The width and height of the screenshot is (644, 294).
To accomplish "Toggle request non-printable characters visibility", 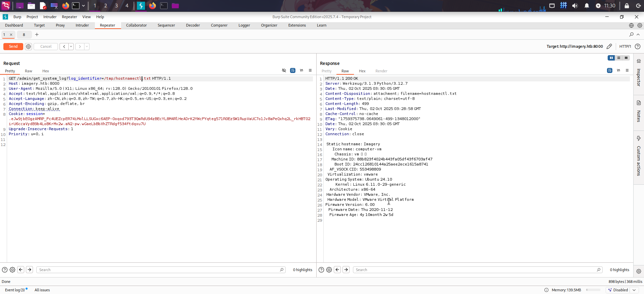I will coord(284,70).
